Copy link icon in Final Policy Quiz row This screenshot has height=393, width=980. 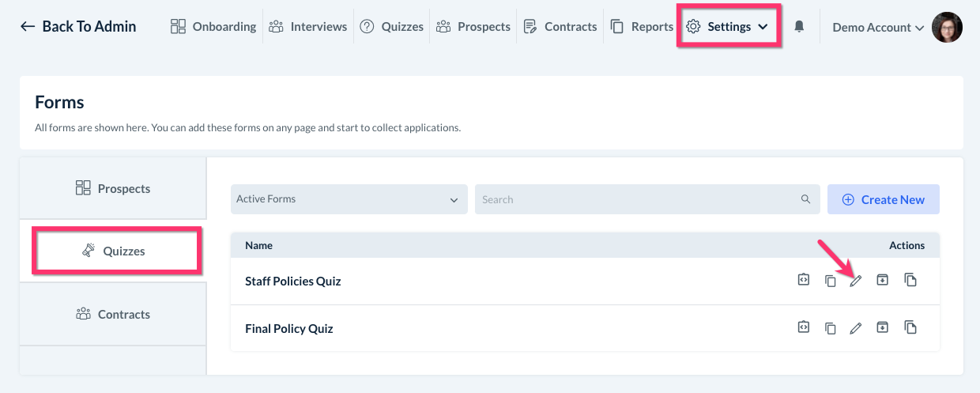point(830,328)
